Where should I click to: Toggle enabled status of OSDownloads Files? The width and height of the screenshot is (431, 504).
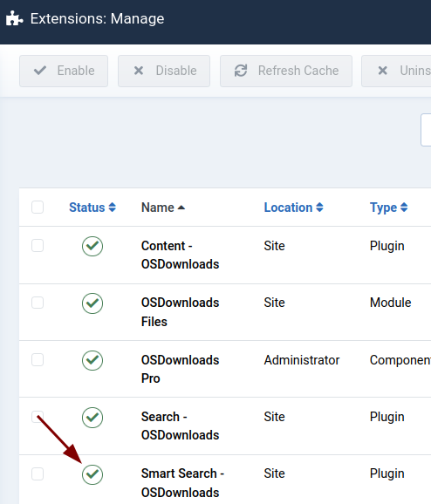(x=92, y=303)
